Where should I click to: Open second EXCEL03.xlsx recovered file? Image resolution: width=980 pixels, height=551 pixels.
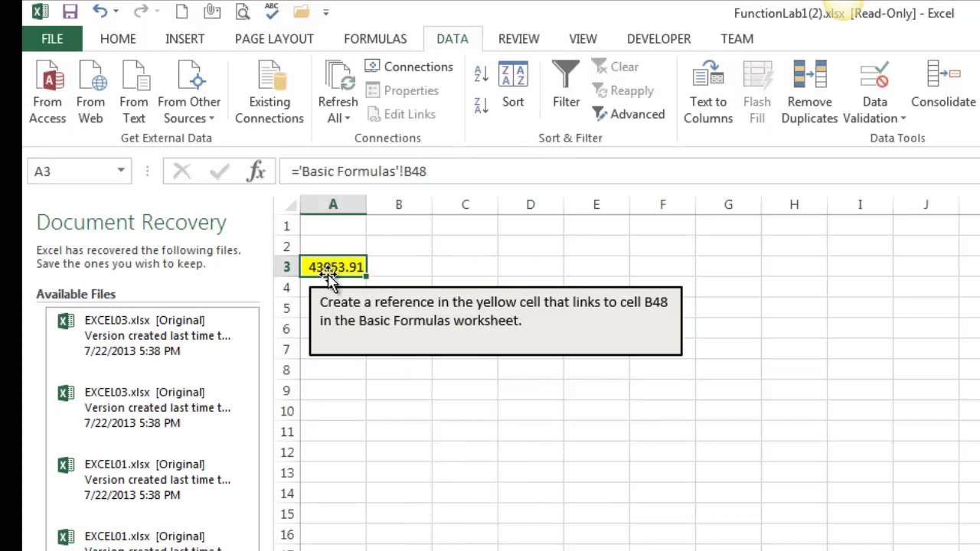153,407
